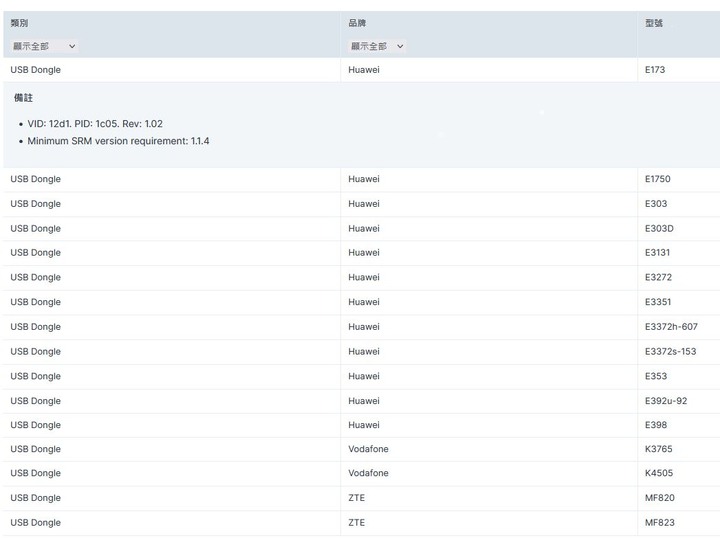Image resolution: width=720 pixels, height=538 pixels.
Task: Click Huawei brand in the E3272 row
Action: coord(364,277)
